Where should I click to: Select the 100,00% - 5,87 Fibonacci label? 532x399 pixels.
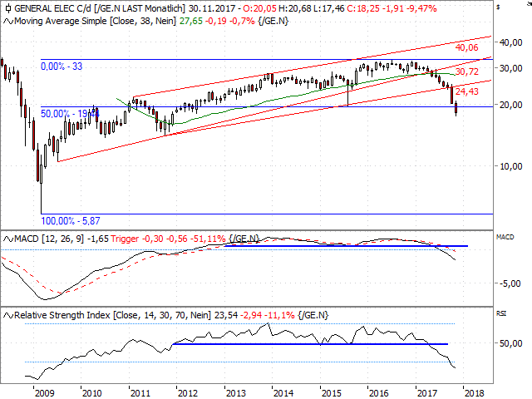(x=71, y=220)
